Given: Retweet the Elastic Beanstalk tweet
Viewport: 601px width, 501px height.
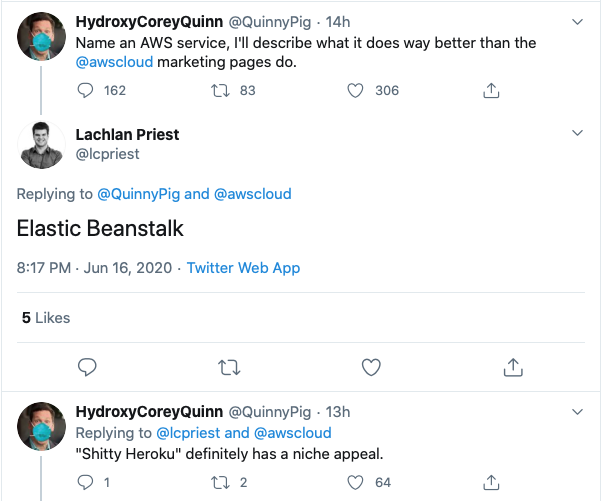Looking at the screenshot, I should pyautogui.click(x=229, y=367).
